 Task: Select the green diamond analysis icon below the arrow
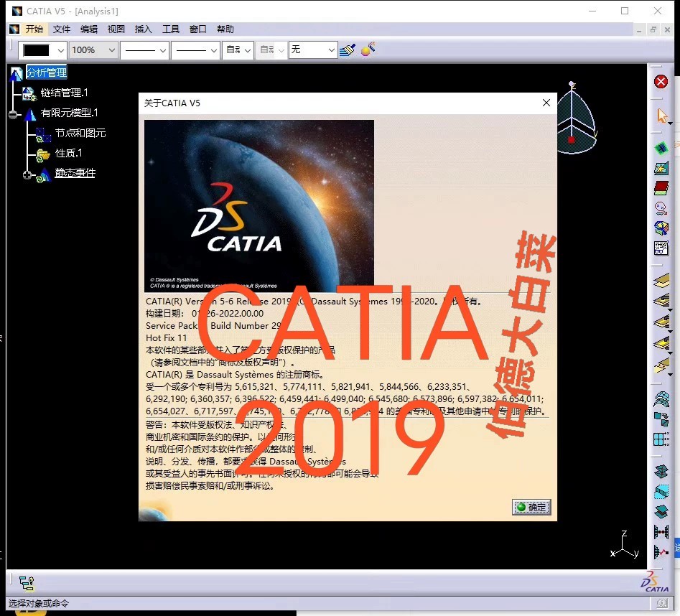point(661,147)
